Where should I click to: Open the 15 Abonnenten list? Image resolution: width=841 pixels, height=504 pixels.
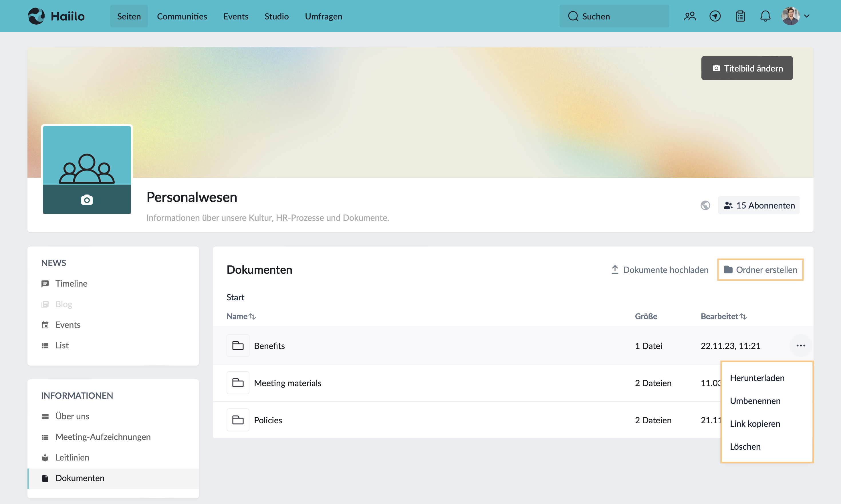759,205
